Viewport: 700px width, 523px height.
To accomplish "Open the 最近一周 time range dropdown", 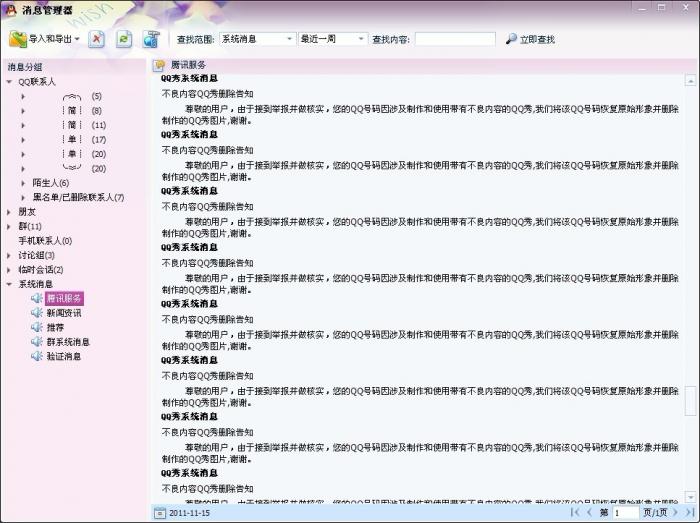I will tap(333, 39).
